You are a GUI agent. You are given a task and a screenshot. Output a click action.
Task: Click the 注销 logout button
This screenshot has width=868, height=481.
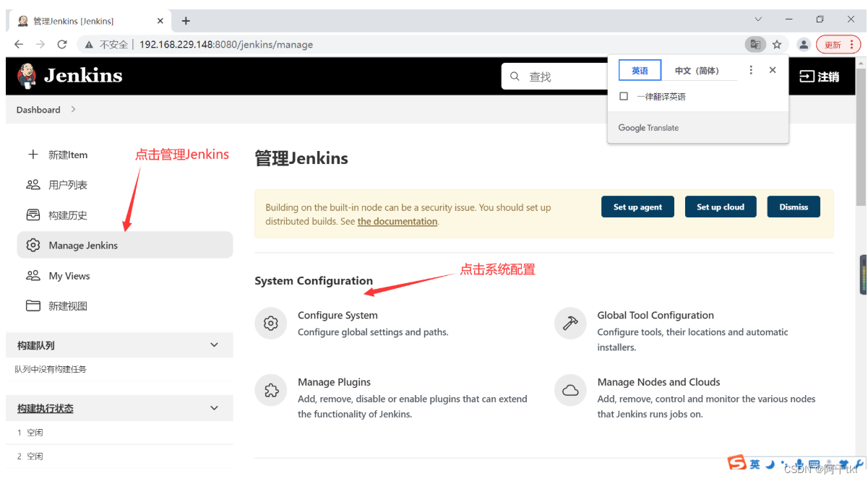[x=820, y=76]
